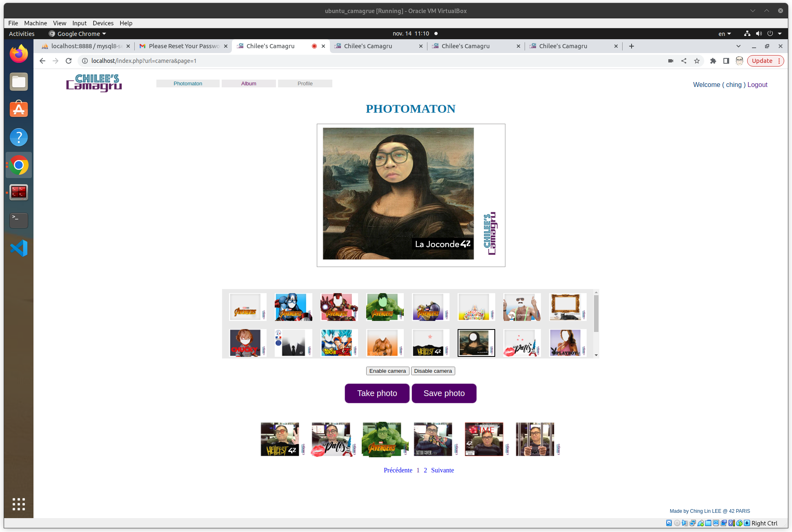Open the Terminal from the dock
Viewport: 792px width, 532px height.
point(19,220)
